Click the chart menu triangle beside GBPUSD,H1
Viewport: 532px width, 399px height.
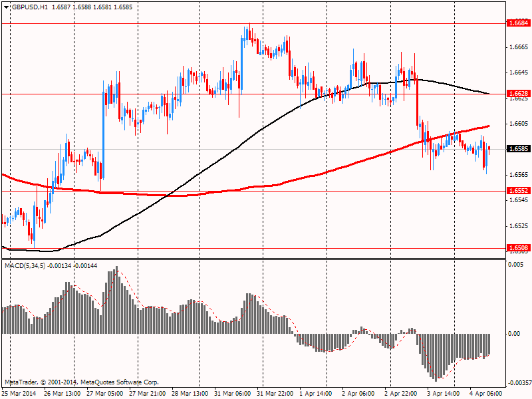pos(7,7)
